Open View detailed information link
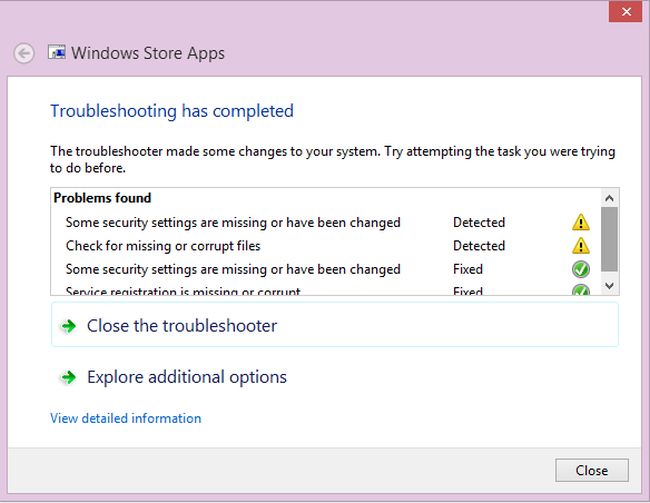 126,418
